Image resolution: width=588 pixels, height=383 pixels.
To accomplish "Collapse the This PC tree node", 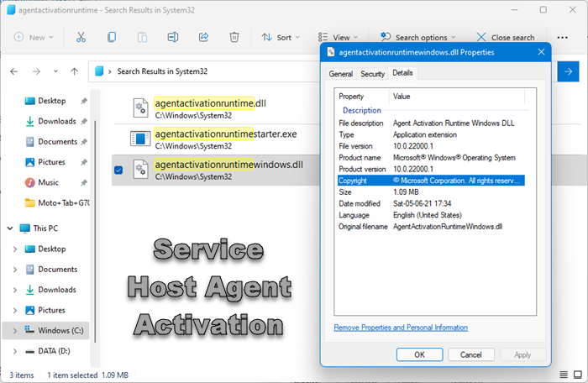I will pos(10,228).
